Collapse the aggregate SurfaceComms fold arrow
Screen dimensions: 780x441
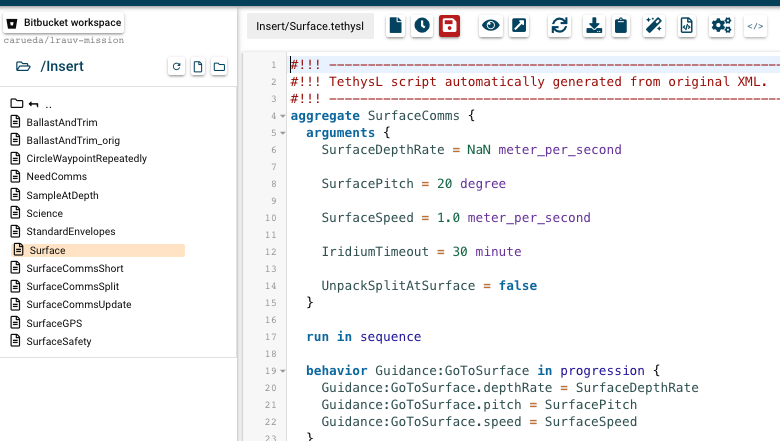click(x=284, y=116)
